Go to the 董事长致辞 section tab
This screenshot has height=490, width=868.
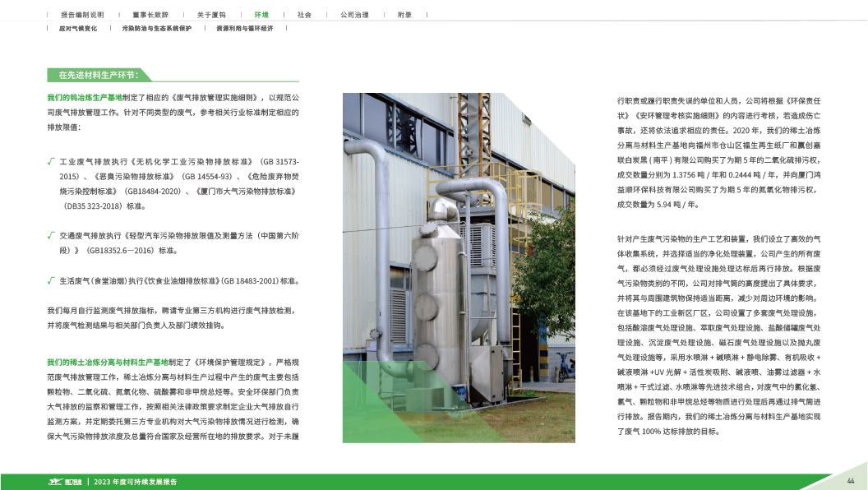(150, 15)
